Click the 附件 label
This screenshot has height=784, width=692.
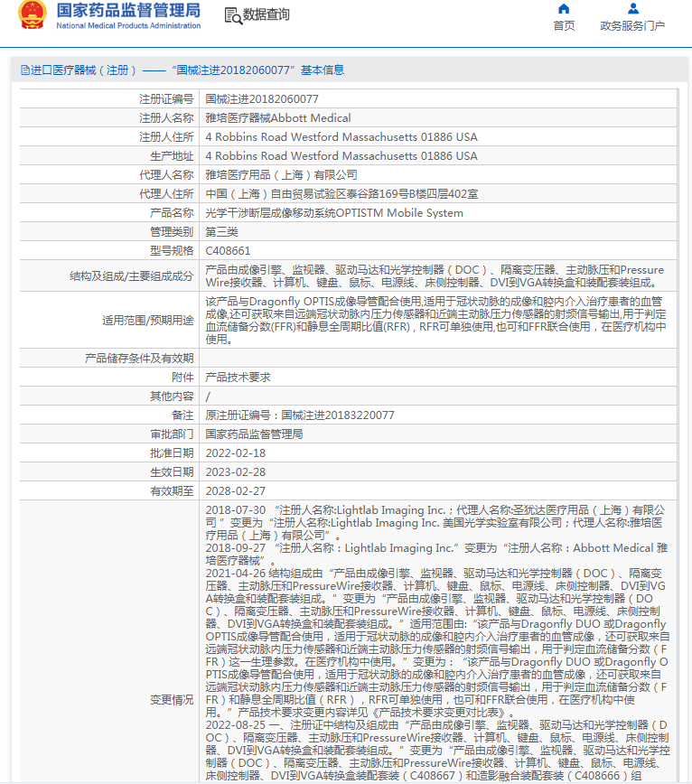(183, 378)
